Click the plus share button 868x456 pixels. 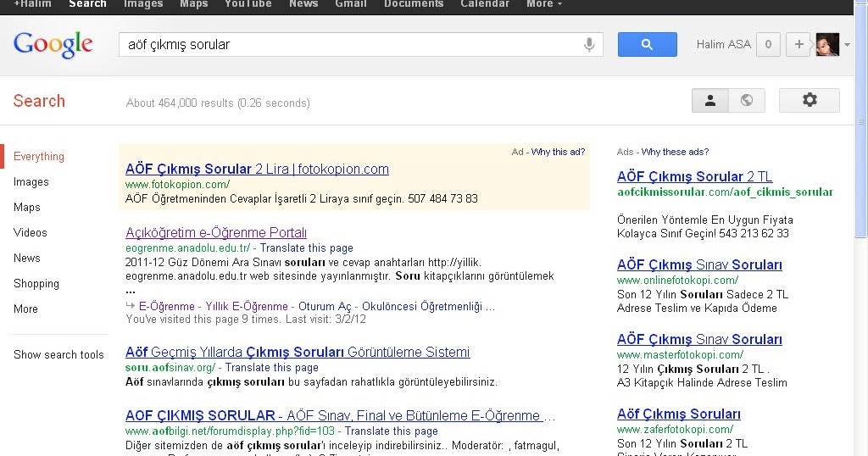(x=798, y=45)
